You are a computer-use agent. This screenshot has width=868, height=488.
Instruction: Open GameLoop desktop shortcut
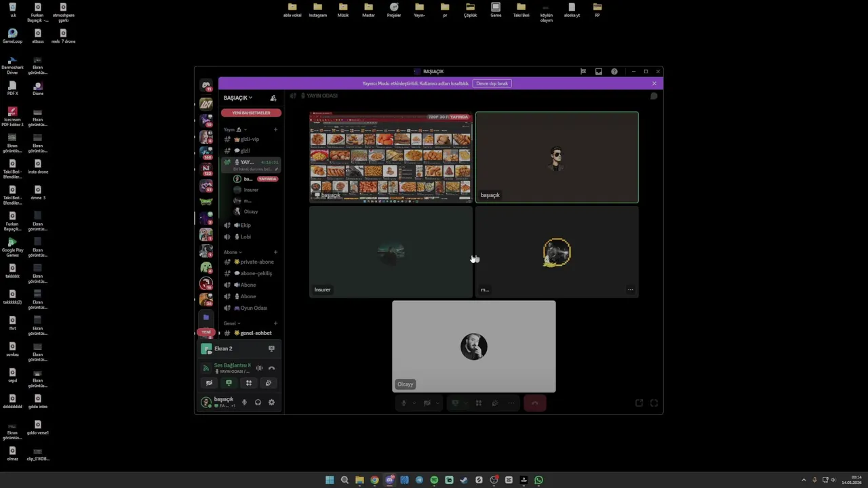tap(12, 36)
